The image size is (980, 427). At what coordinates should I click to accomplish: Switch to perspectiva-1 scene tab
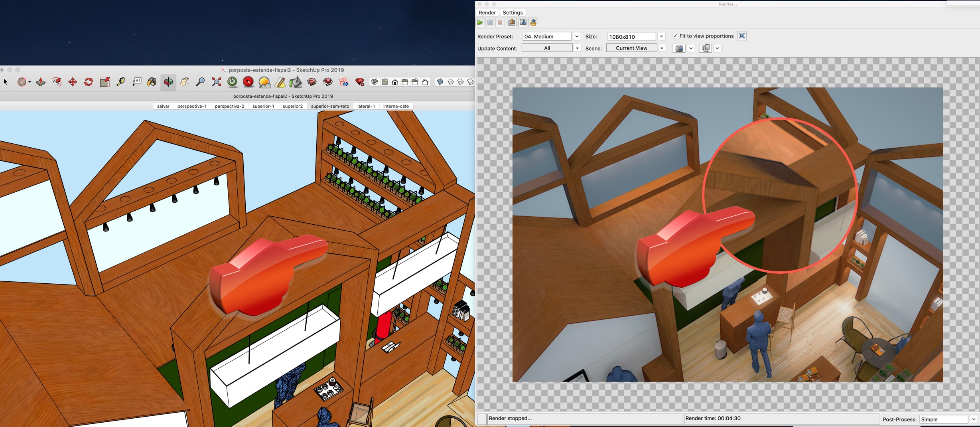tap(192, 106)
